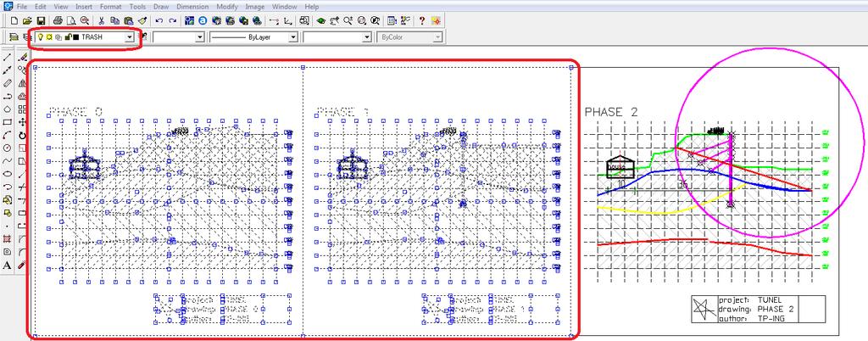Click the Paste clipboard icon

[x=128, y=21]
